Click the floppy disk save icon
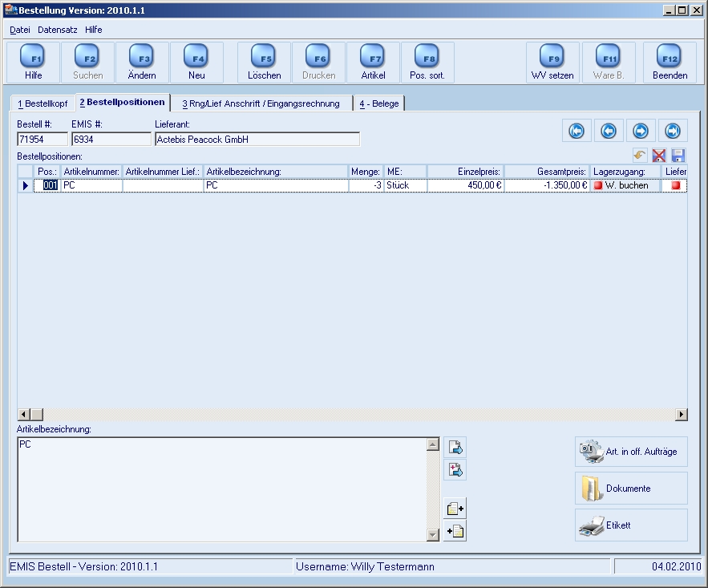708x588 pixels. click(x=678, y=156)
